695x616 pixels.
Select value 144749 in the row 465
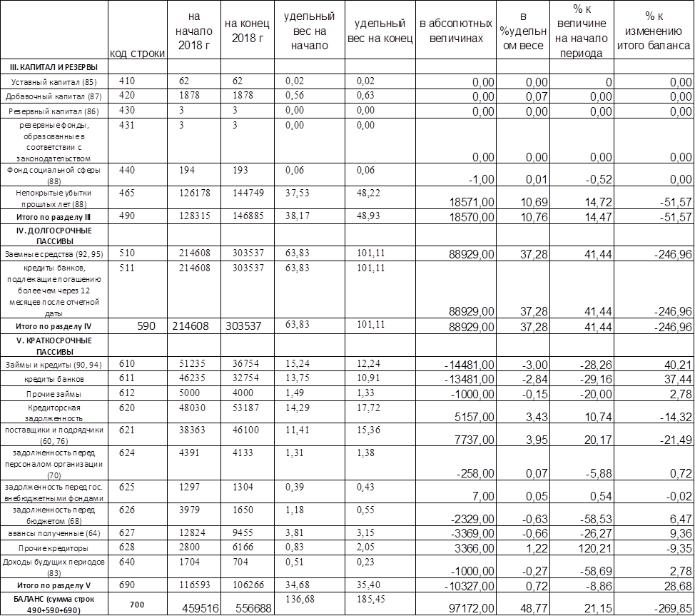248,198
